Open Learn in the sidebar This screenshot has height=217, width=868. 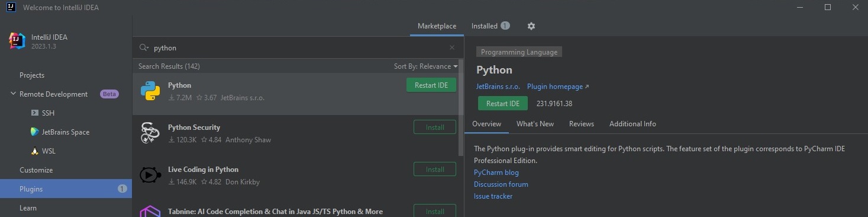point(28,208)
